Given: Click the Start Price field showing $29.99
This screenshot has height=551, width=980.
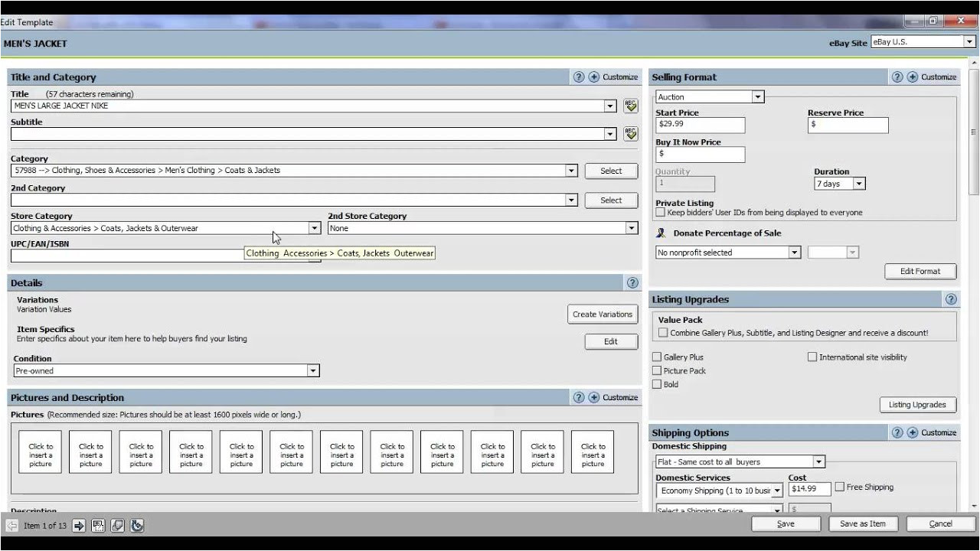Looking at the screenshot, I should pos(700,125).
